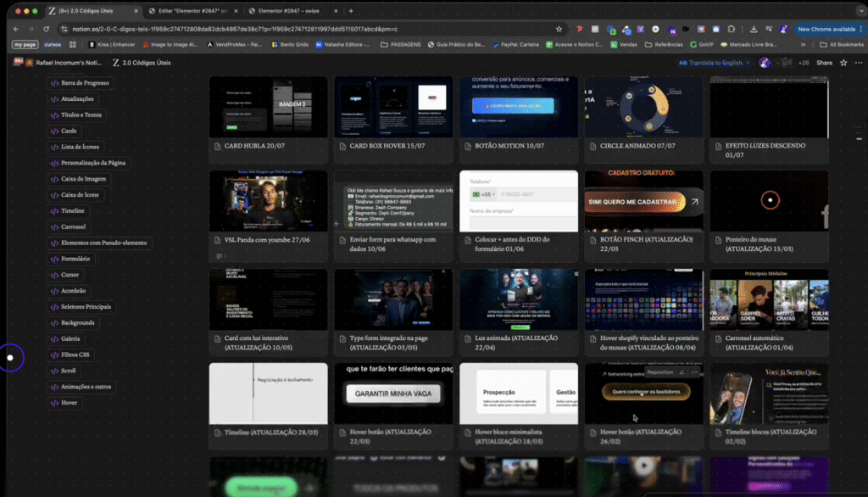Open the new browser tab plus button
Screen dimensions: 868x497
pos(351,10)
